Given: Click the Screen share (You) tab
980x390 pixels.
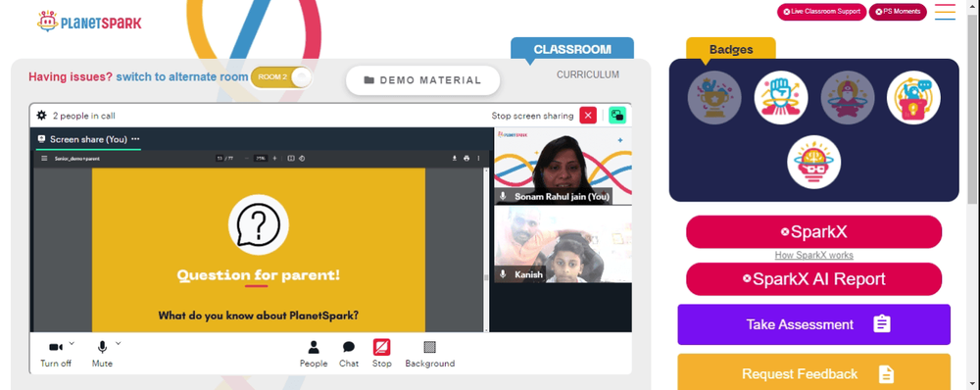Looking at the screenshot, I should (x=88, y=139).
